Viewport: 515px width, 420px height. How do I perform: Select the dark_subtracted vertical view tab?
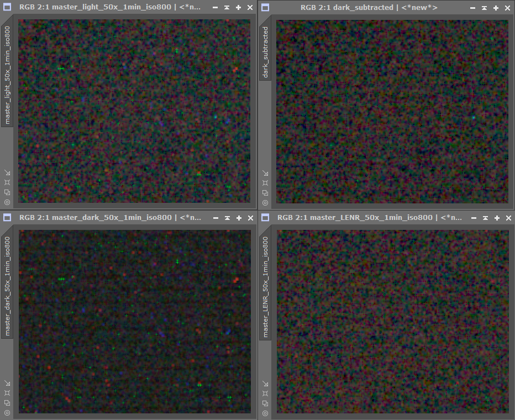(265, 53)
